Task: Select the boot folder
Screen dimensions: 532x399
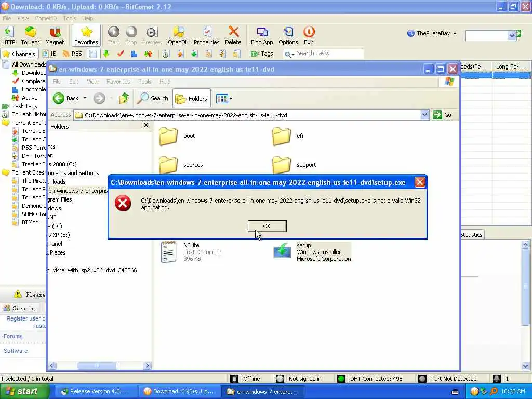Action: click(177, 136)
